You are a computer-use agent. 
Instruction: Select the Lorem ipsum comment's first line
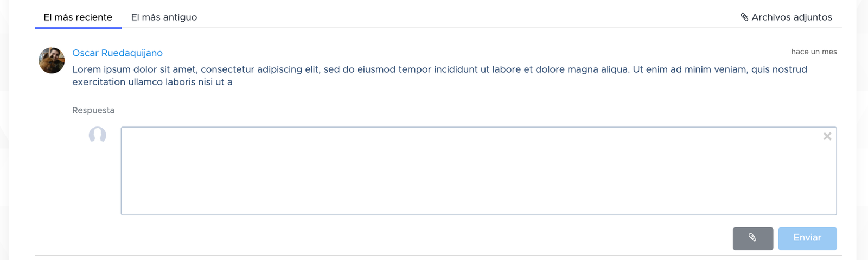click(x=439, y=69)
